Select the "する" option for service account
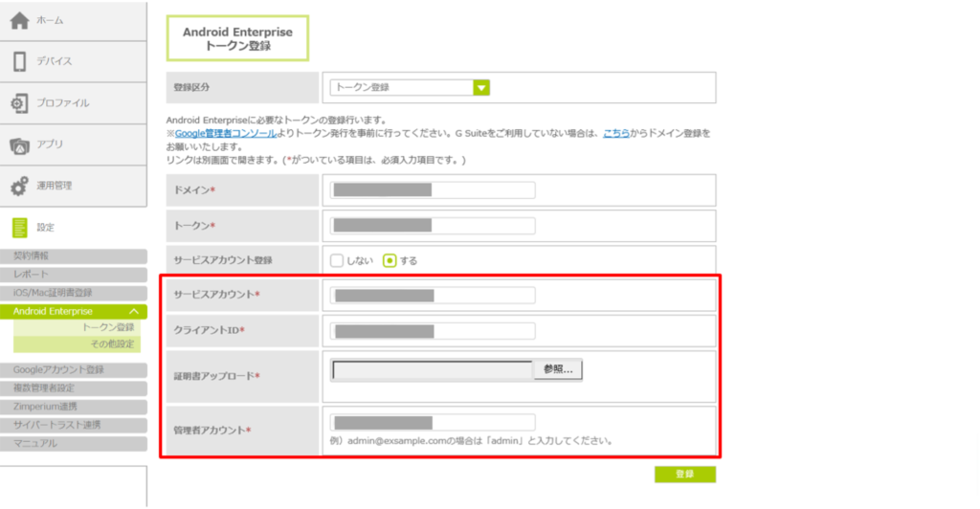980x509 pixels. tap(390, 260)
